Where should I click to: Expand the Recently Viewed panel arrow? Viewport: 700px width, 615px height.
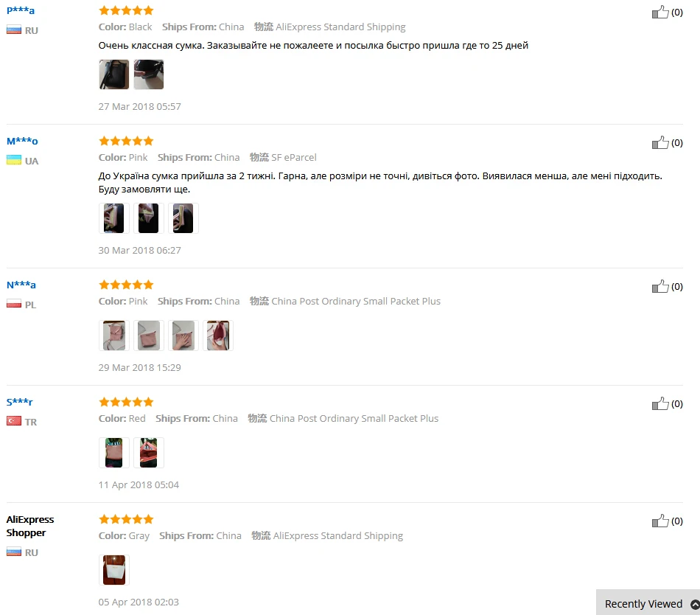[x=695, y=604]
